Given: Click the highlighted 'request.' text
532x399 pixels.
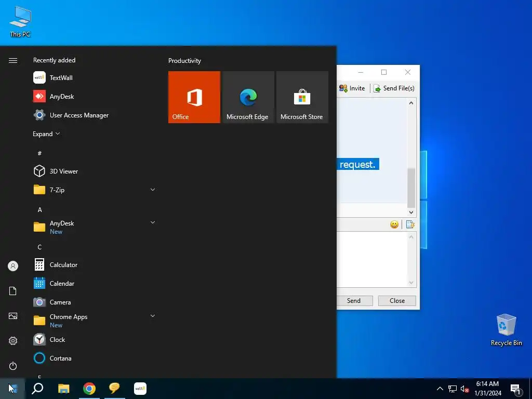Looking at the screenshot, I should 357,164.
